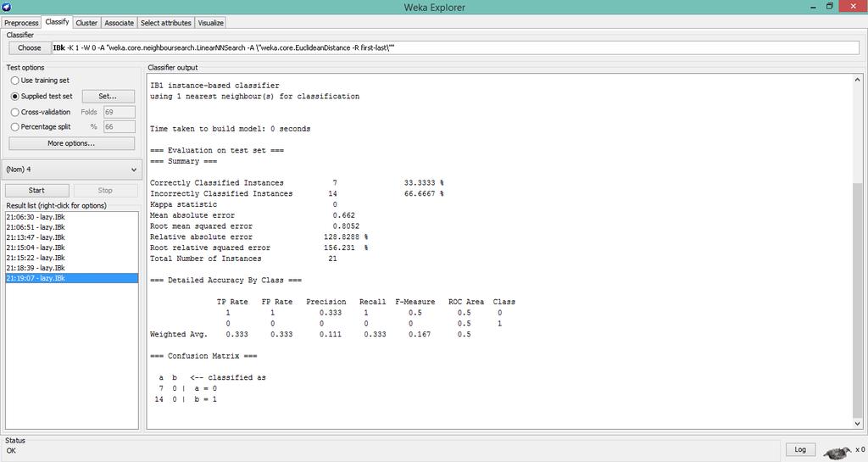Click the IBk classifier configuration field
The height and width of the screenshot is (462, 868).
pos(455,47)
